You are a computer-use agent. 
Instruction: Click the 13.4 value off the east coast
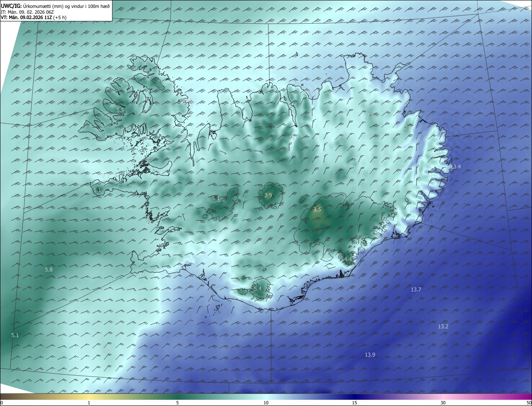click(456, 167)
